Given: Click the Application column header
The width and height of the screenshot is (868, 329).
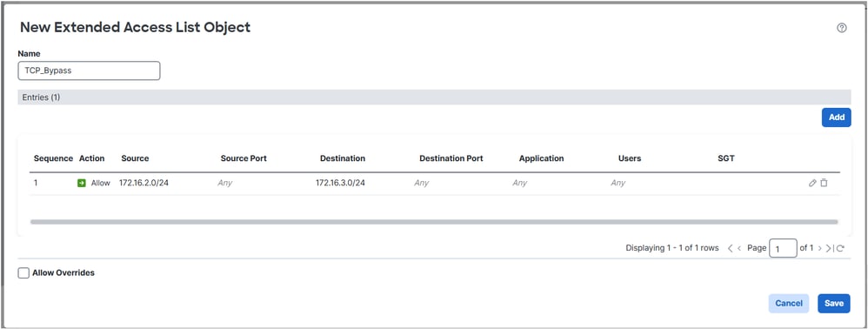Looking at the screenshot, I should (x=541, y=158).
